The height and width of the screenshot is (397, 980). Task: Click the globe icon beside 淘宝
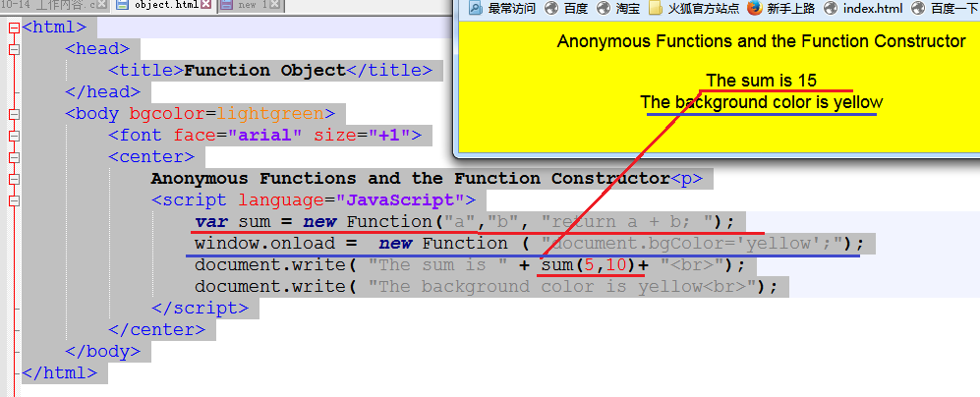tap(604, 8)
